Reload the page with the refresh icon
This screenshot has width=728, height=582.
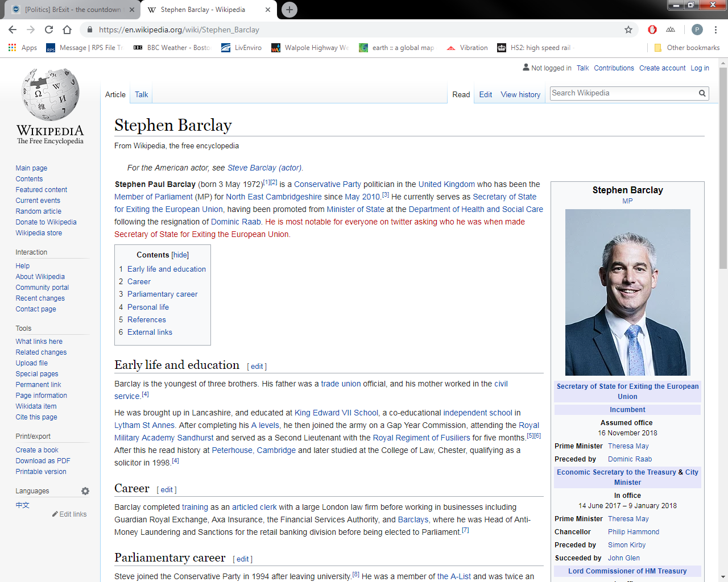(49, 30)
